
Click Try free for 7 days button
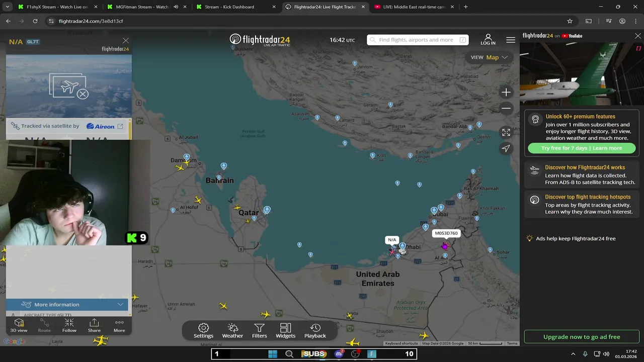click(x=582, y=148)
